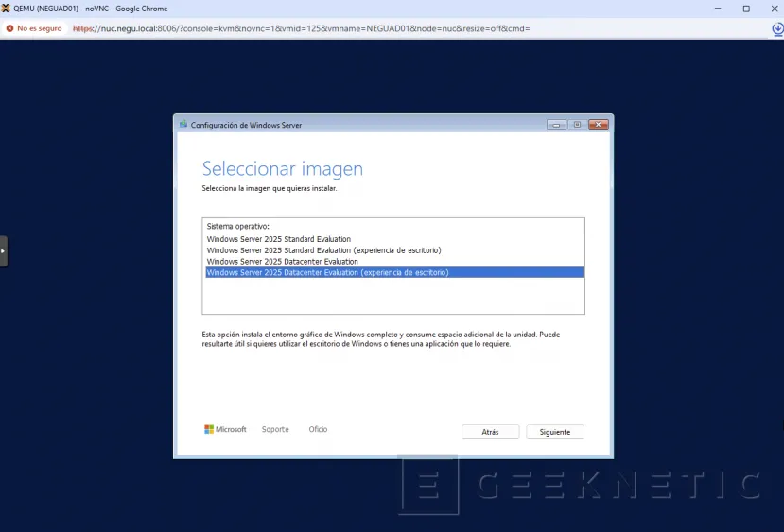Open the Oficio link
784x532 pixels.
318,429
